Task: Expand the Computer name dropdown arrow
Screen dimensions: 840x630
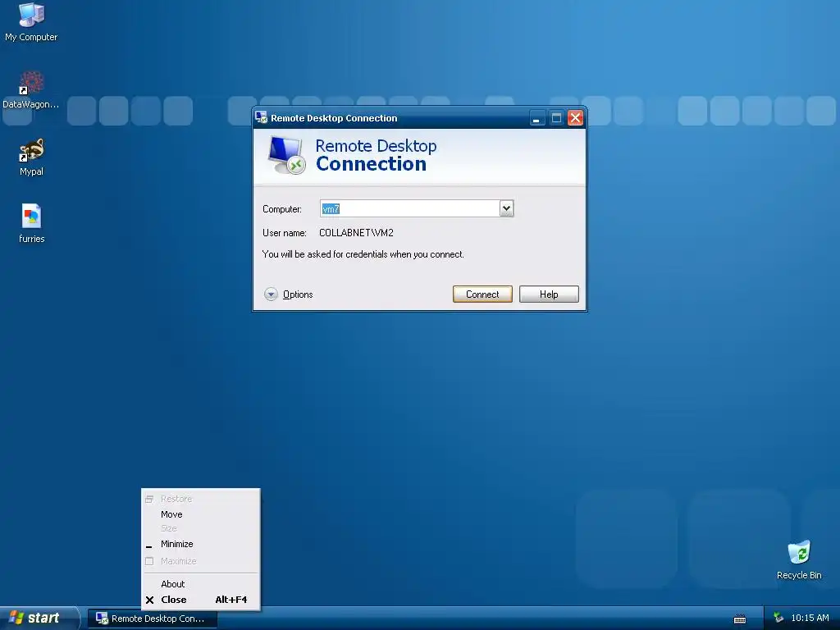Action: [506, 208]
